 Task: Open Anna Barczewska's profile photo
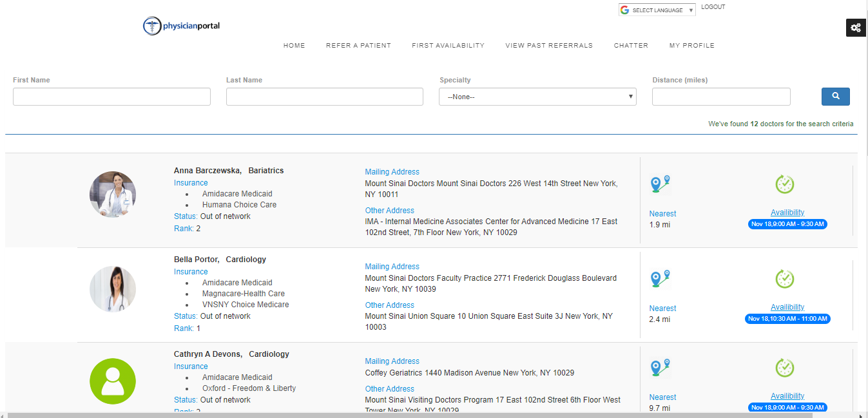click(113, 195)
